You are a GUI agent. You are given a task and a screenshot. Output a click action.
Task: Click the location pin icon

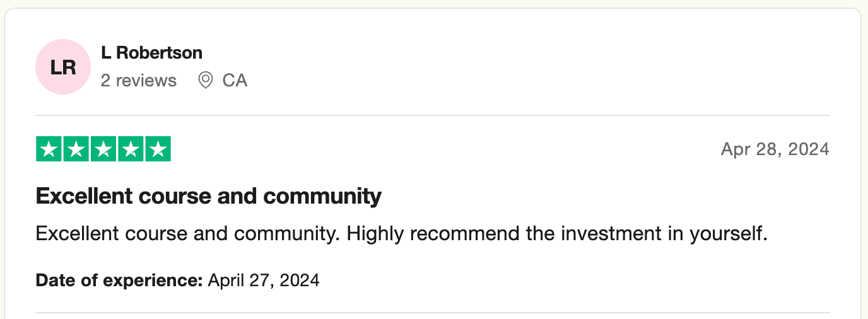click(206, 81)
